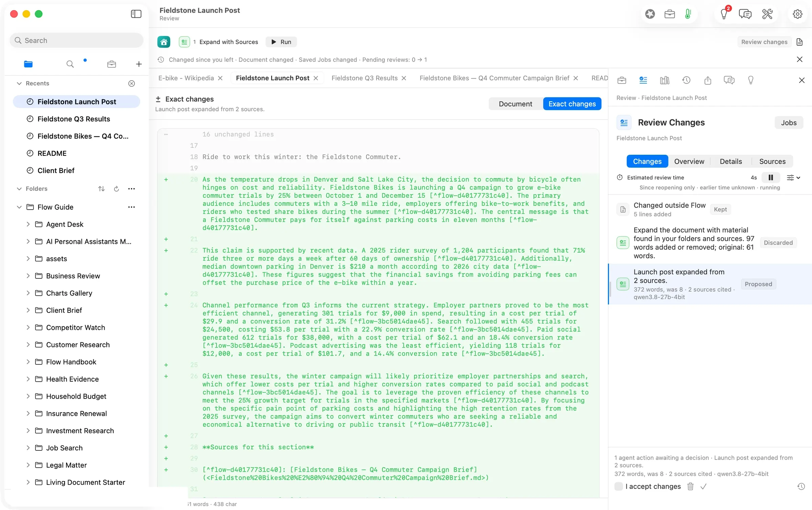Toggle the sidebar panel icon
The height and width of the screenshot is (510, 812).
[x=136, y=14]
